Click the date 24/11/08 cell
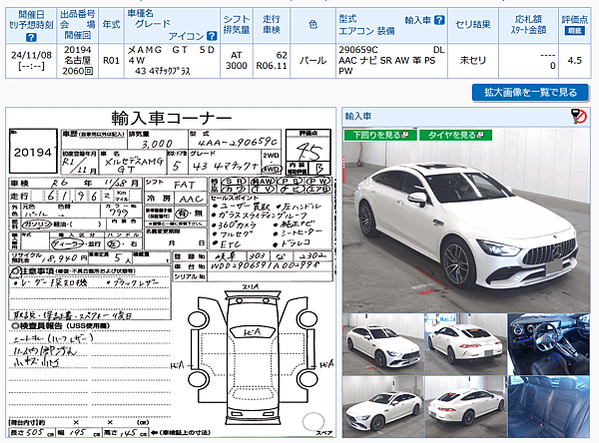Viewport: 599px width, 443px height. 31,61
